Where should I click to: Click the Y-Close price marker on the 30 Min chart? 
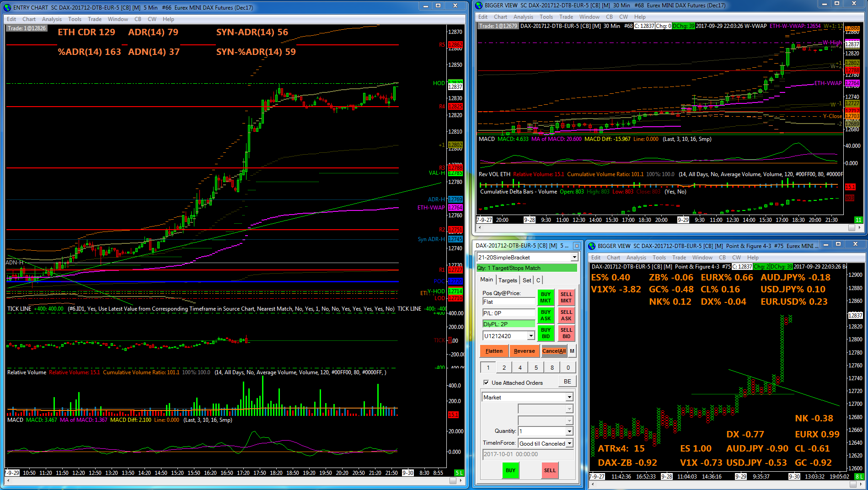coord(852,116)
